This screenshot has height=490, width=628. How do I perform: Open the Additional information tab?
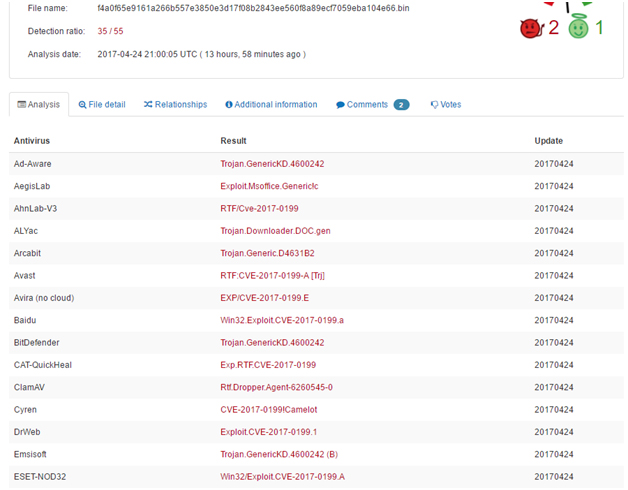pos(271,105)
